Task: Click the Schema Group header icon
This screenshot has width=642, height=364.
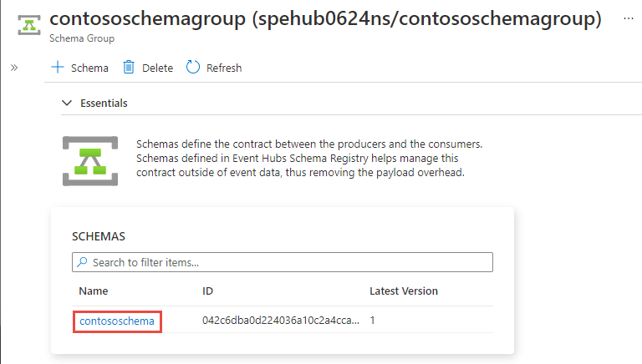Action: coord(29,25)
